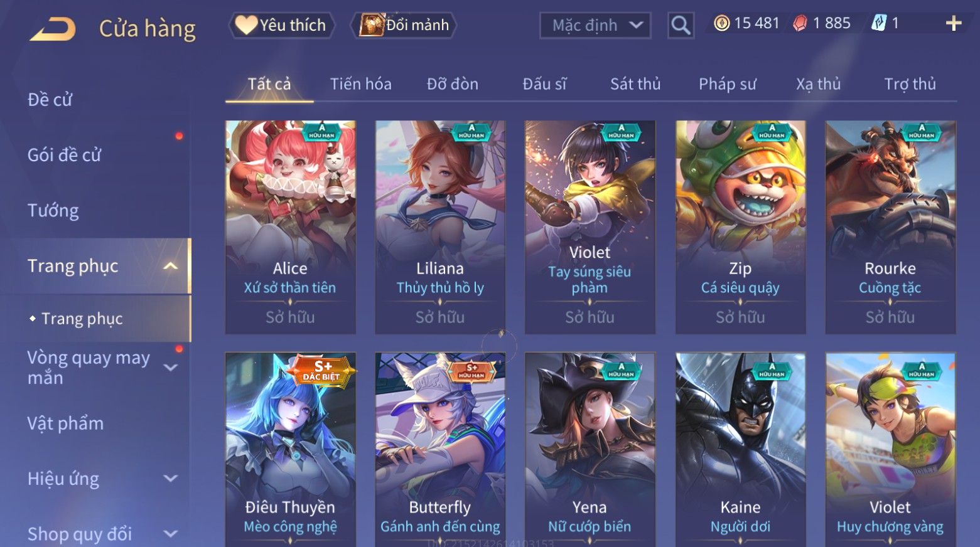Click the plus icon to add currency
The image size is (980, 547).
[954, 24]
